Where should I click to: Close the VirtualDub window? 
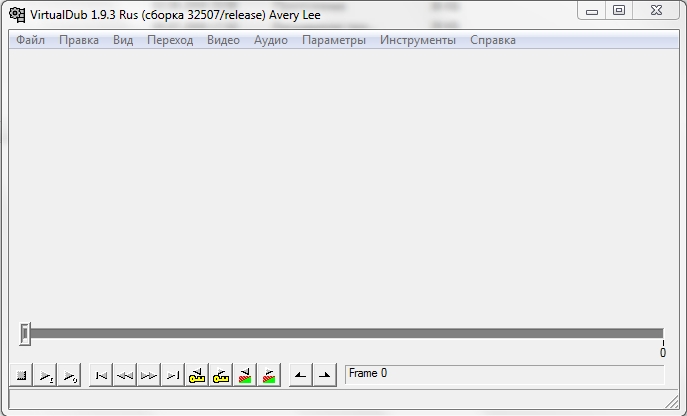pos(656,11)
